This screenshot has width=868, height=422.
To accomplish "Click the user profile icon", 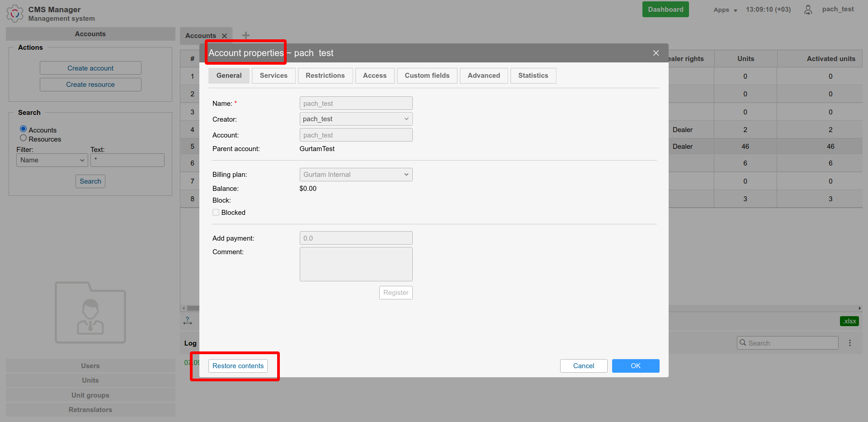I will coord(808,9).
